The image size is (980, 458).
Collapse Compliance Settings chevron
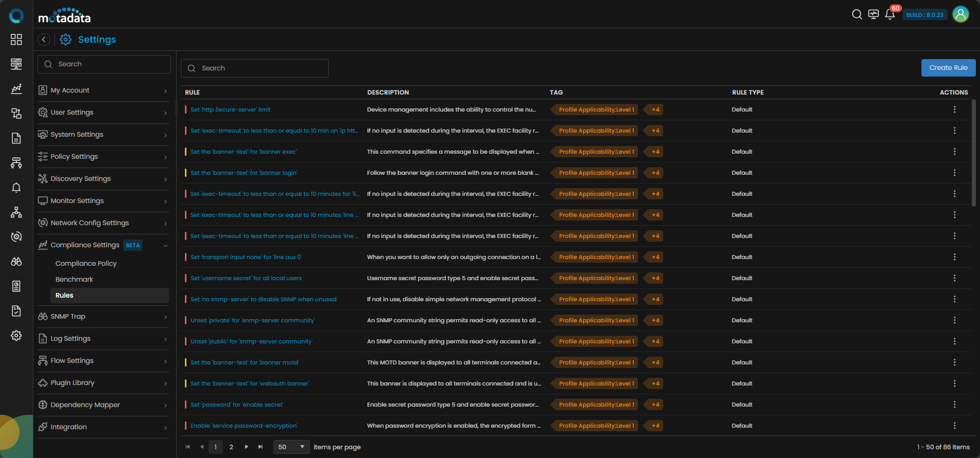165,246
